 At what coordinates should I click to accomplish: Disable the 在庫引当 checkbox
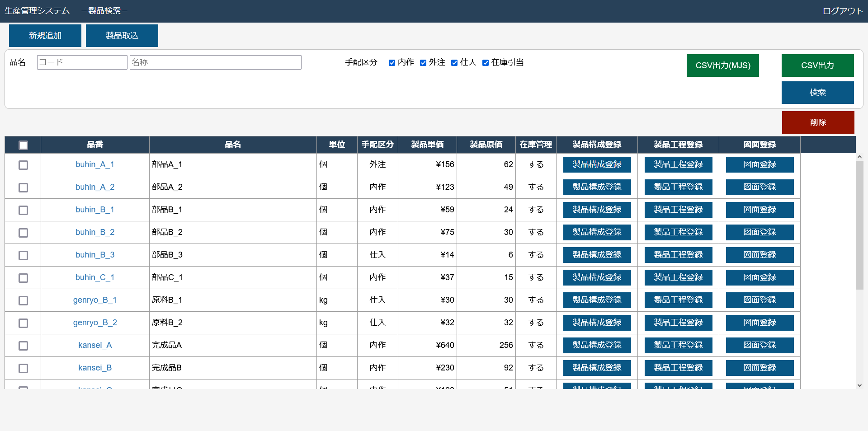pyautogui.click(x=486, y=63)
